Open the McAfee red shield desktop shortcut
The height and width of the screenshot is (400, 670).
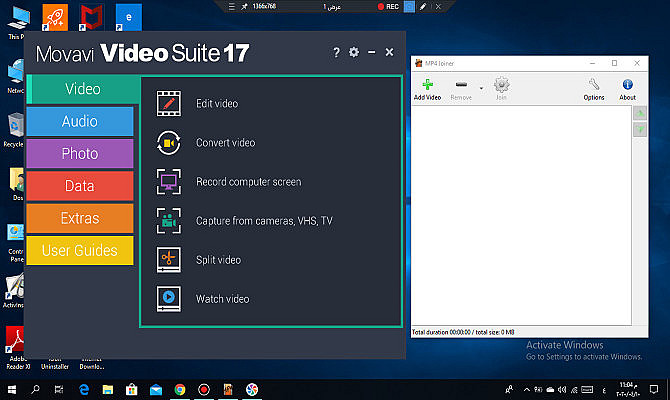(91, 17)
